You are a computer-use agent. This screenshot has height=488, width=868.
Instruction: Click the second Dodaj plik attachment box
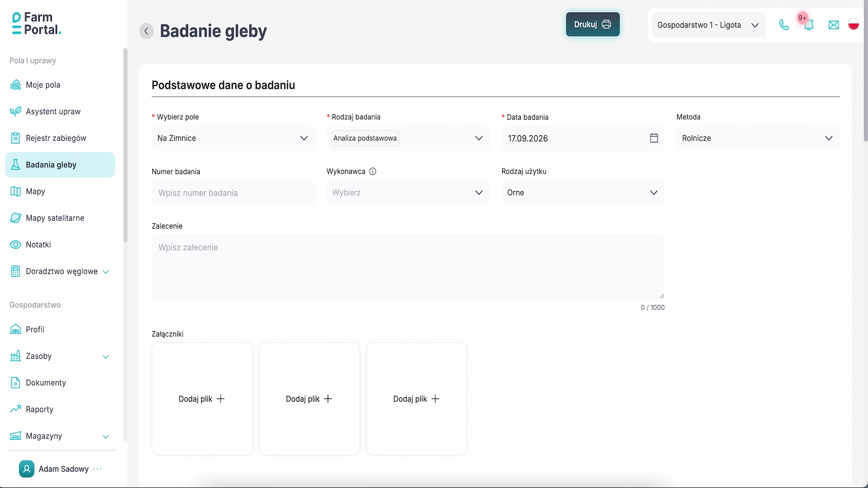pos(310,399)
